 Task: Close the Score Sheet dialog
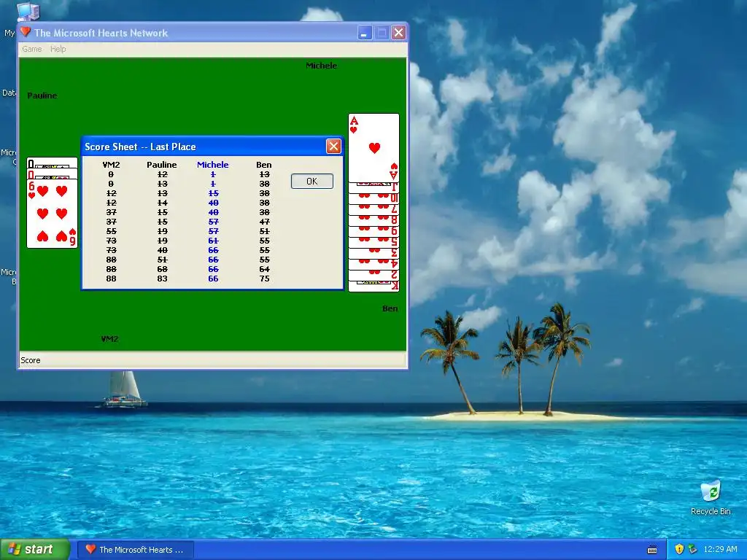(333, 146)
